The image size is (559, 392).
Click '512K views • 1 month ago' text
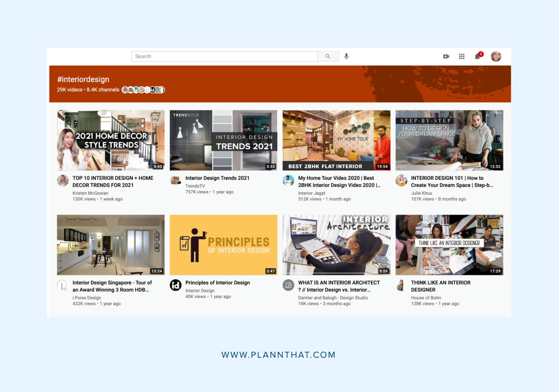point(324,199)
